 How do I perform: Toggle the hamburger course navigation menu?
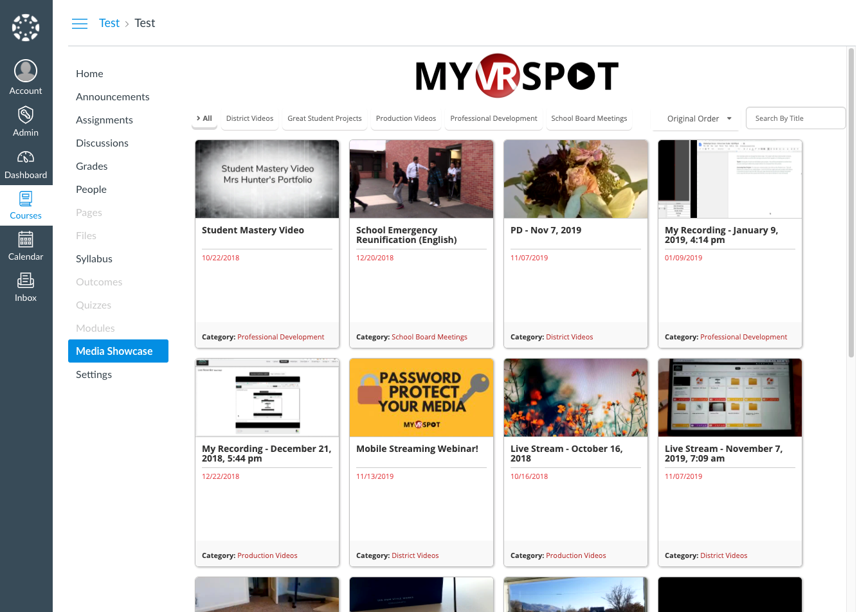[x=80, y=24]
